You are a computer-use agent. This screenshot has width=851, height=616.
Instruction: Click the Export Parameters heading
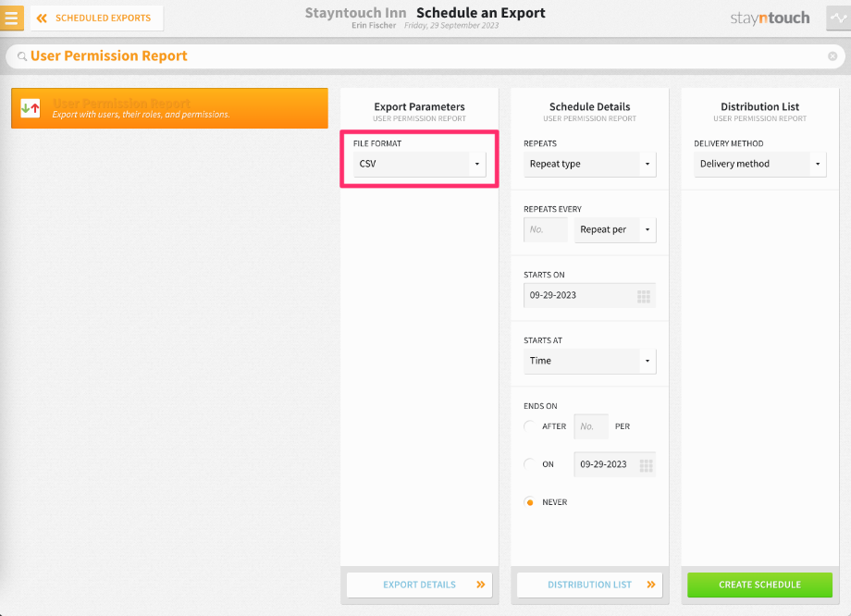click(x=420, y=107)
